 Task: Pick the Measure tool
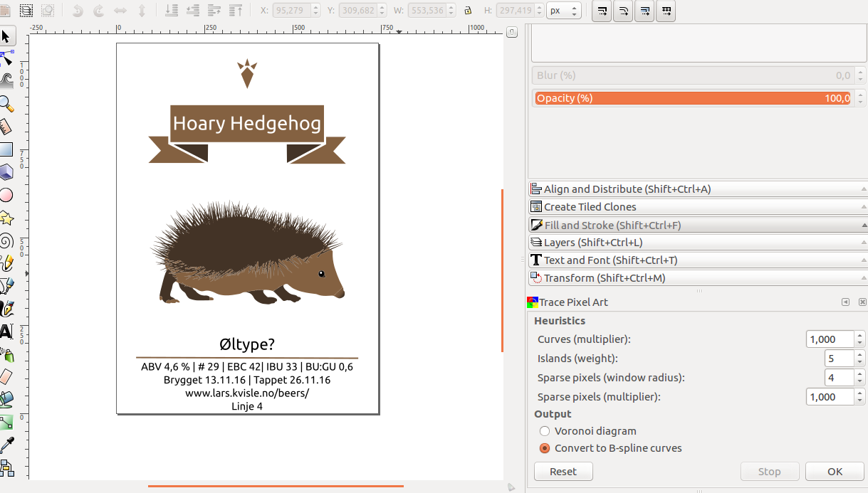9,128
